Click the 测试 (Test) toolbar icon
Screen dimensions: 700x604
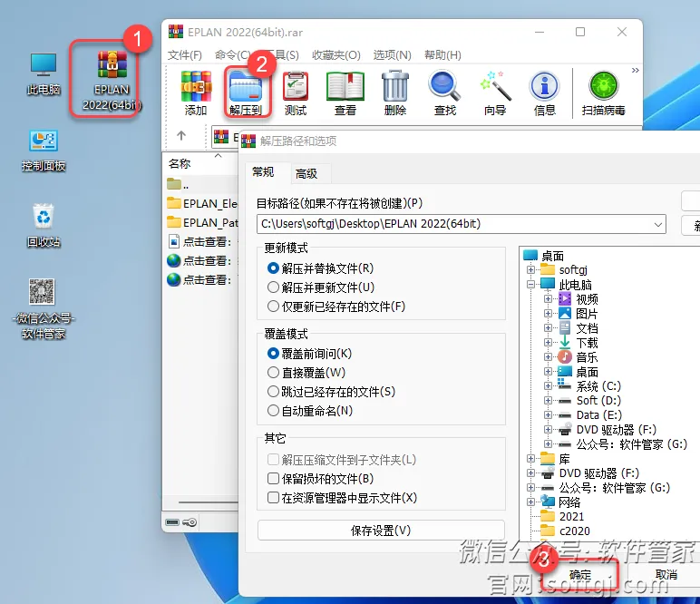click(296, 93)
